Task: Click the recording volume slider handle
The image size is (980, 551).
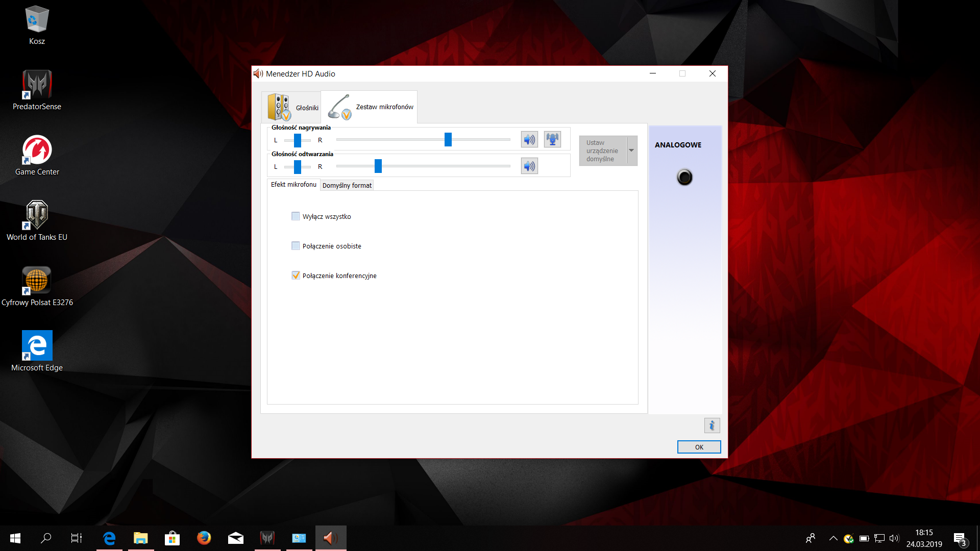Action: tap(448, 139)
